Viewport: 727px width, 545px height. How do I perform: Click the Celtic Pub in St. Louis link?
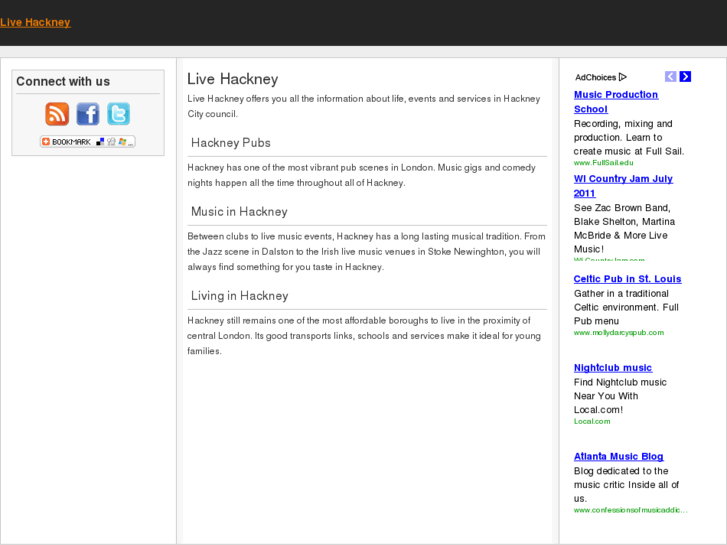point(627,279)
